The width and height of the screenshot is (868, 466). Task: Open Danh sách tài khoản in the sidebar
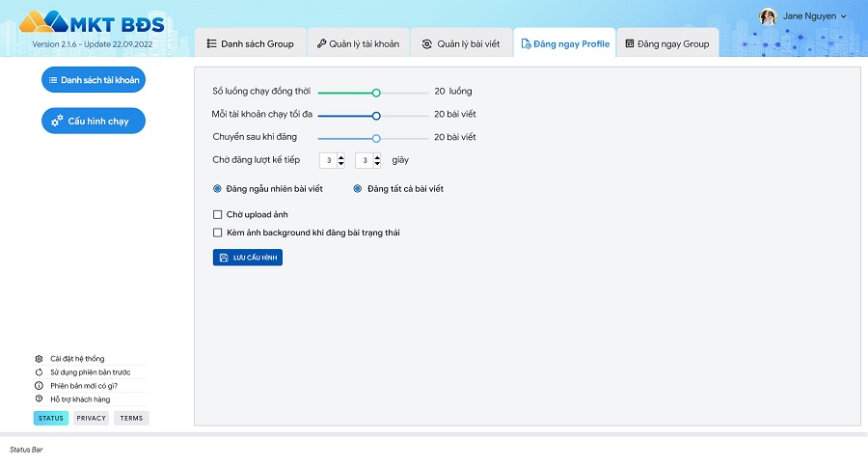click(x=94, y=80)
